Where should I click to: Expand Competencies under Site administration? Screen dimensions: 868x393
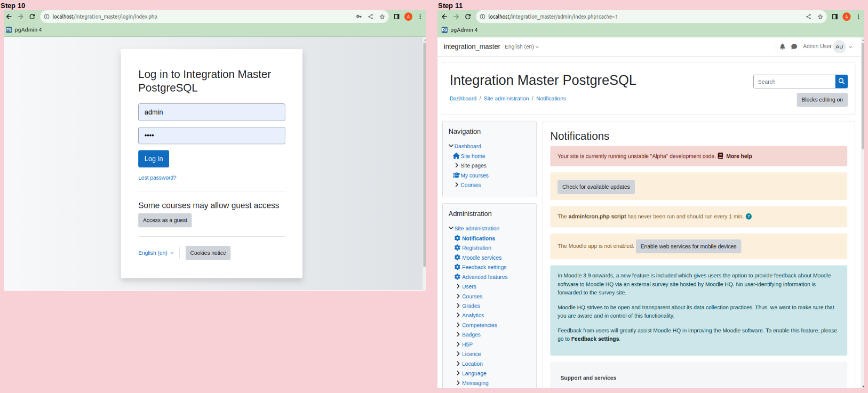click(x=458, y=325)
